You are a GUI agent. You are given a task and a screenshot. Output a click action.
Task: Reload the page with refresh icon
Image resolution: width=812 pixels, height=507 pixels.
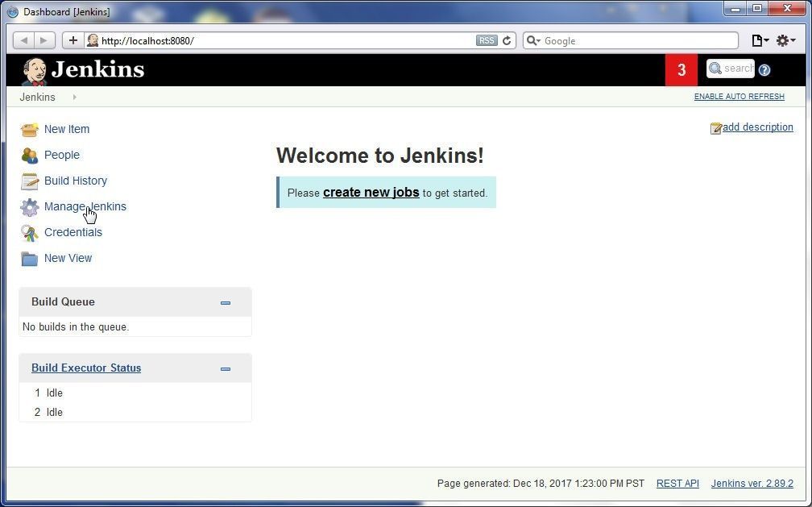tap(507, 40)
